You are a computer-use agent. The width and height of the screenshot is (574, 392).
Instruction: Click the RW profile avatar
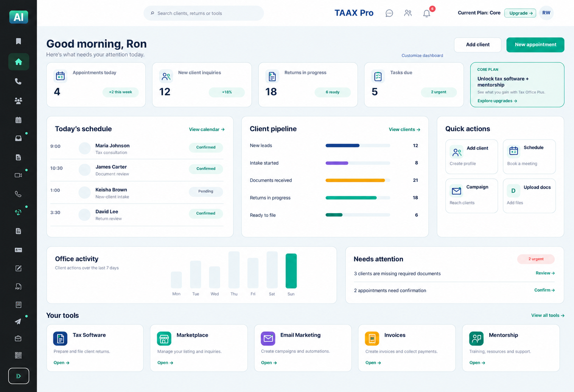[x=546, y=13]
